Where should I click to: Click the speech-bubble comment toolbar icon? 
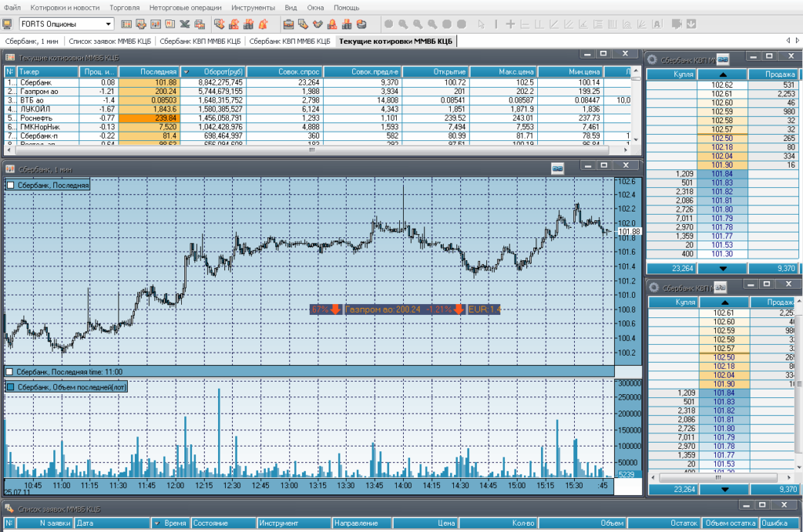(677, 24)
